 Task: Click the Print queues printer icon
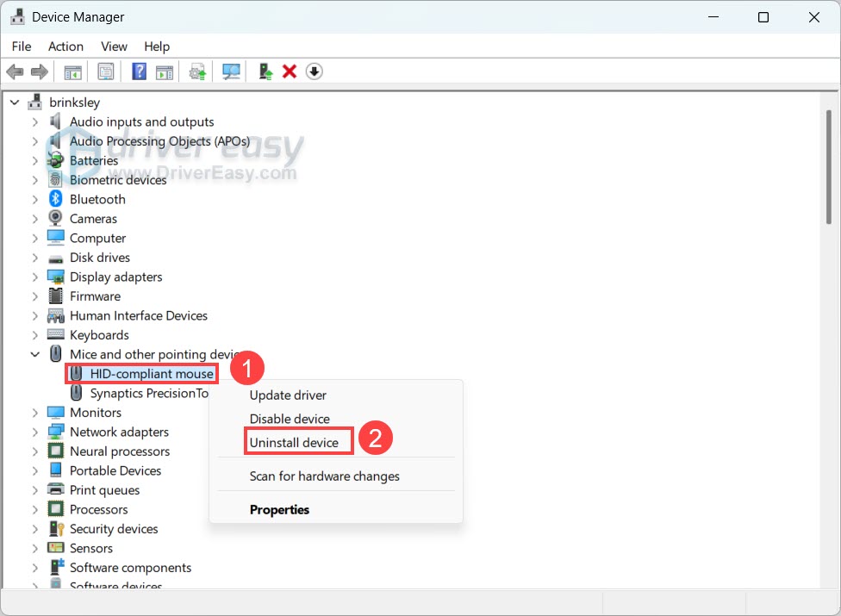pyautogui.click(x=56, y=489)
